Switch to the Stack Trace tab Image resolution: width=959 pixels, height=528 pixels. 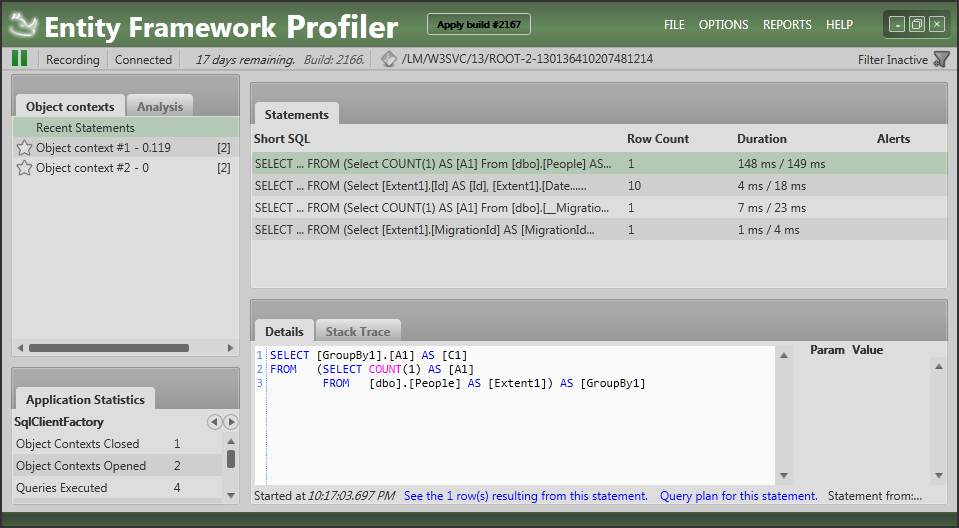pyautogui.click(x=359, y=331)
